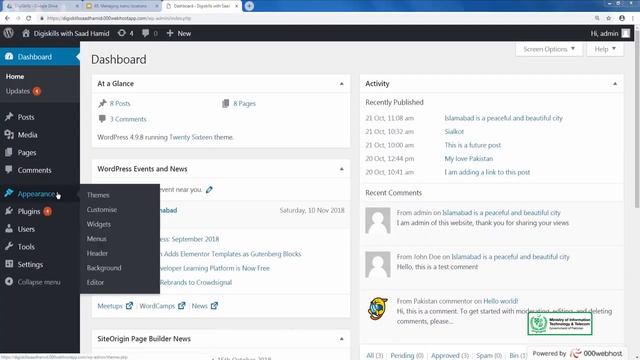The width and height of the screenshot is (640, 360).
Task: Expand the Screen Options dropdown
Action: (549, 49)
